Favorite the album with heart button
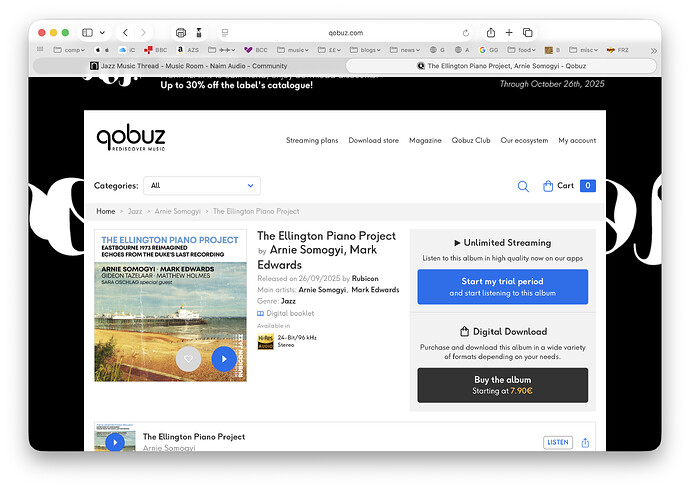 188,359
